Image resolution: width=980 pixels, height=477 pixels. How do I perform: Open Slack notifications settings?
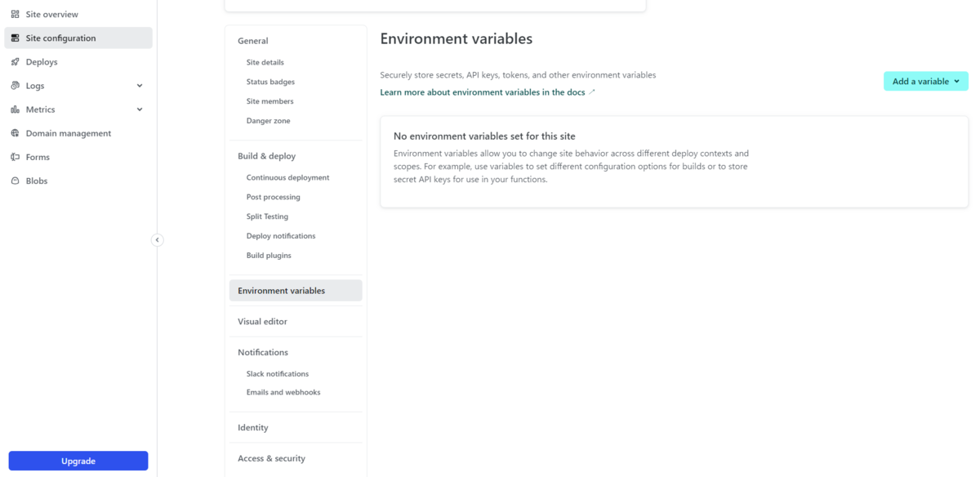[x=278, y=374]
